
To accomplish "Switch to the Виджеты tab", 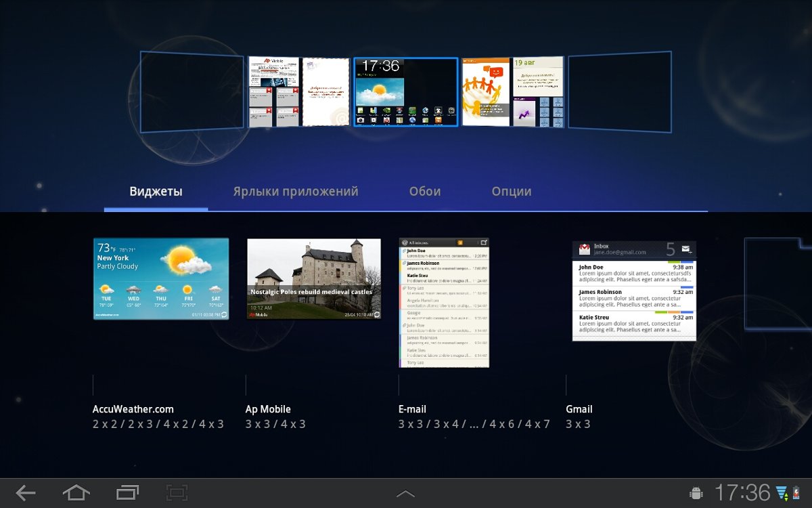I will click(156, 192).
